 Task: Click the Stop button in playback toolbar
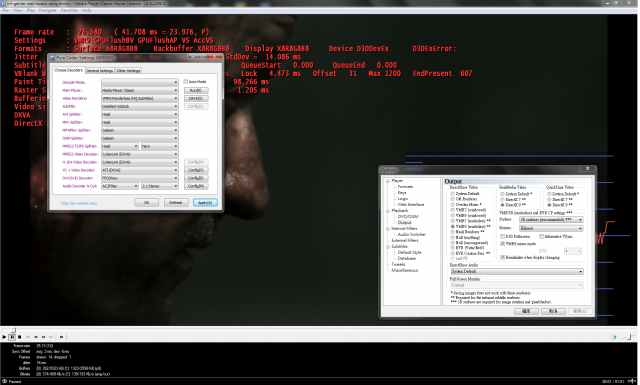click(x=19, y=337)
